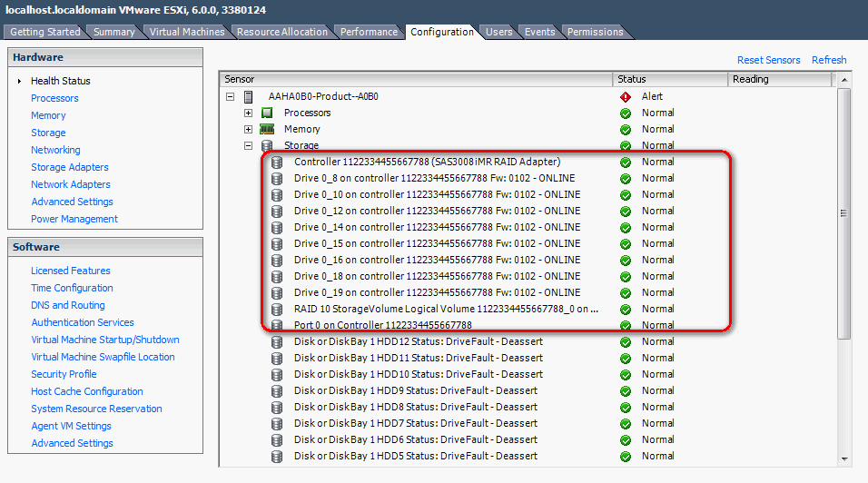868x483 pixels.
Task: Click disk icon beside Drive 0_12
Action: point(277,212)
